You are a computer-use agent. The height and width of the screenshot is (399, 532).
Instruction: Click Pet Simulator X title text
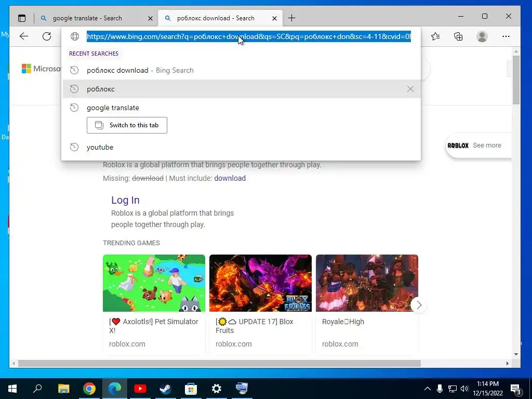coord(154,326)
